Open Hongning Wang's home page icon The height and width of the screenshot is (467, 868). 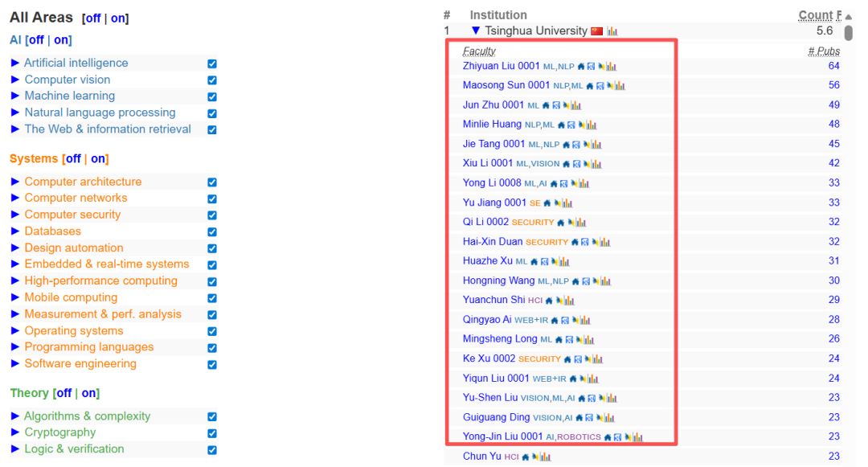[x=575, y=281]
